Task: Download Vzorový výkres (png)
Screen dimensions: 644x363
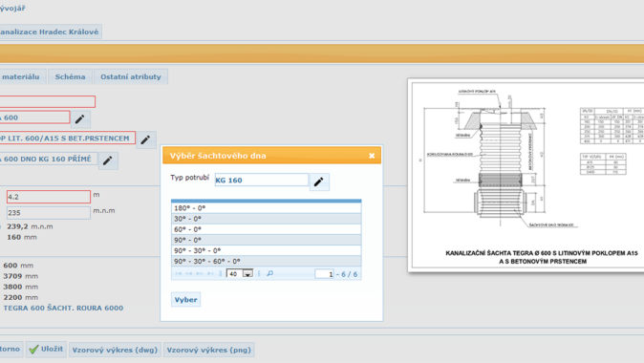Action: pyautogui.click(x=208, y=351)
